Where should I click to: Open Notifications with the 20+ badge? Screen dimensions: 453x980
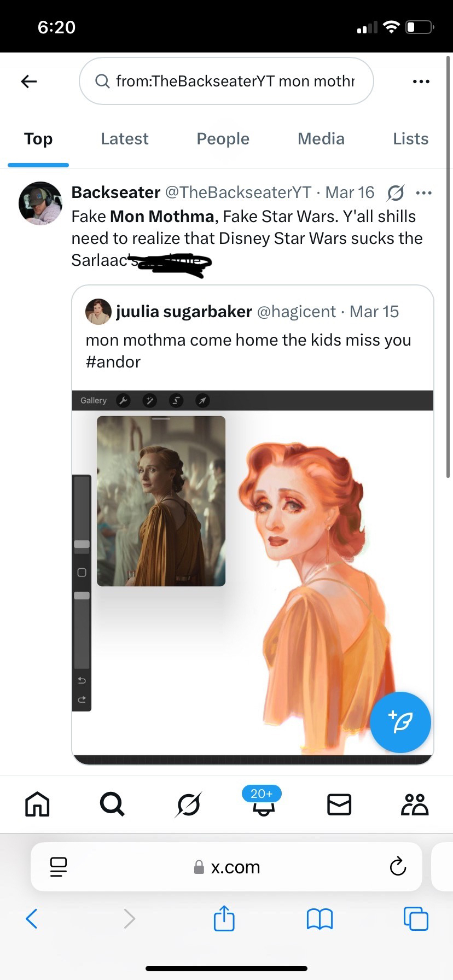pos(263,803)
